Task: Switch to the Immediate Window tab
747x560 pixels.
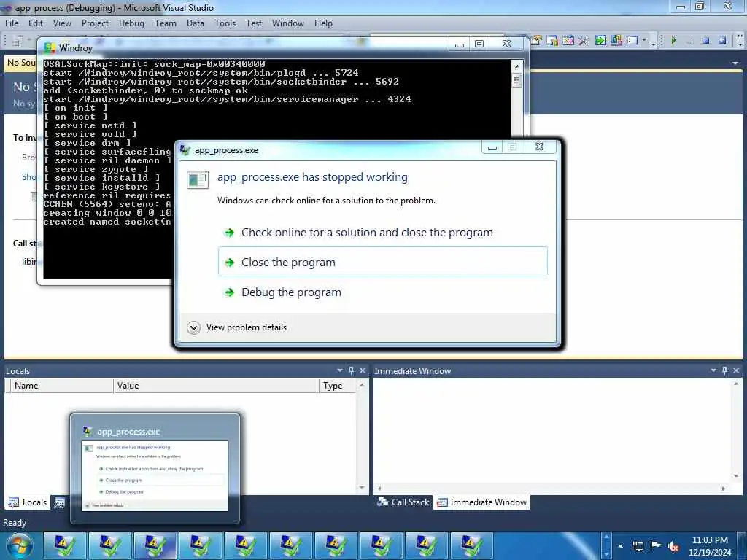Action: [481, 502]
